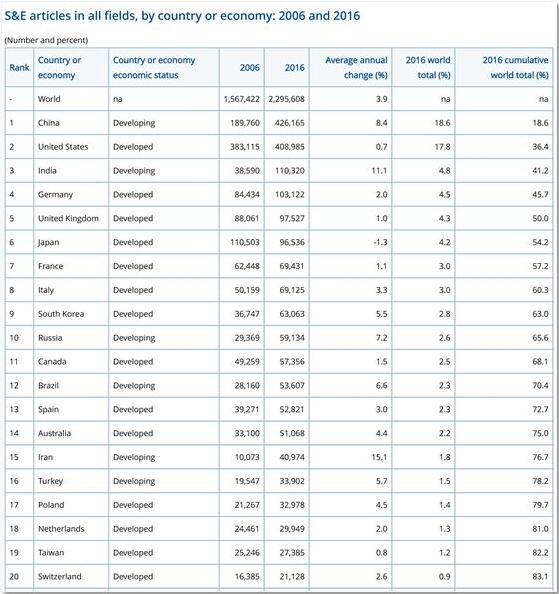Select the China cell in the table
The height and width of the screenshot is (594, 559).
tap(48, 123)
